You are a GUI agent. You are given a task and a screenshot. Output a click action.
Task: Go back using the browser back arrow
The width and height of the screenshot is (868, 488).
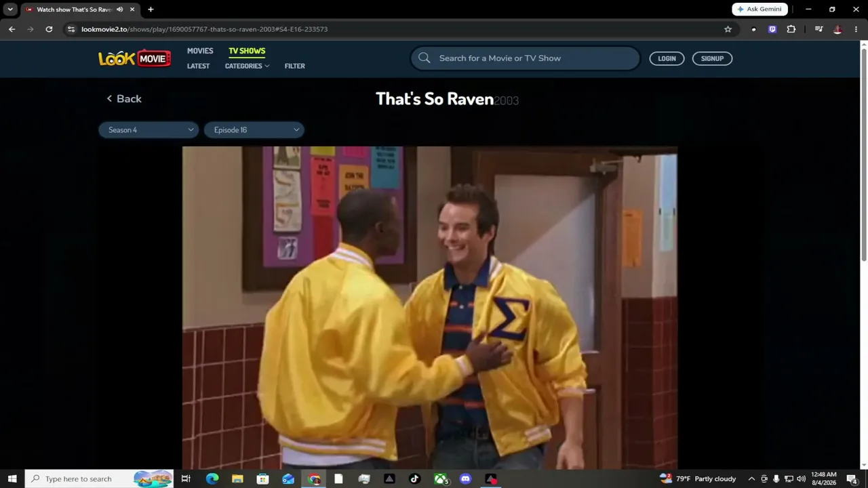pos(12,29)
